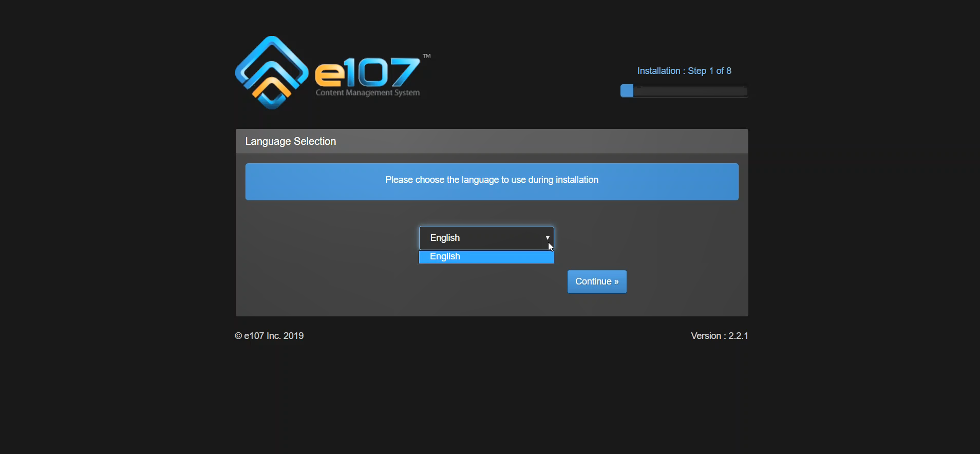Click the e107 logo image

[333, 72]
